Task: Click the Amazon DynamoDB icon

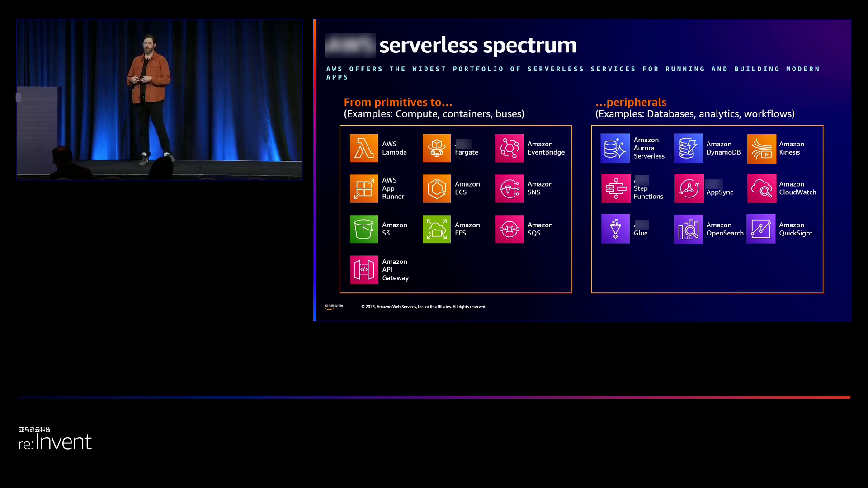Action: pyautogui.click(x=688, y=148)
